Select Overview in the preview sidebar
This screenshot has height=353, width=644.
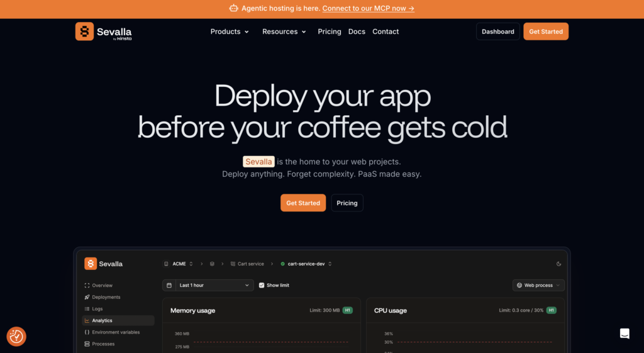click(118, 285)
